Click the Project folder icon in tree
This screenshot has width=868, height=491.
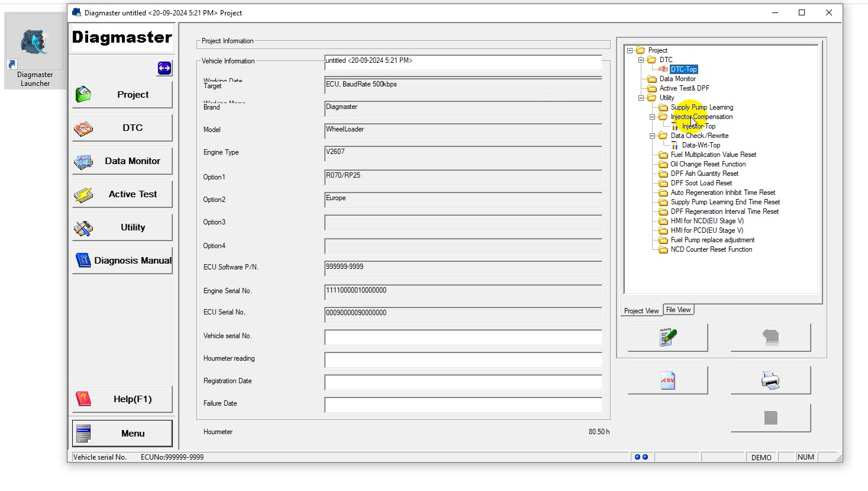point(640,50)
